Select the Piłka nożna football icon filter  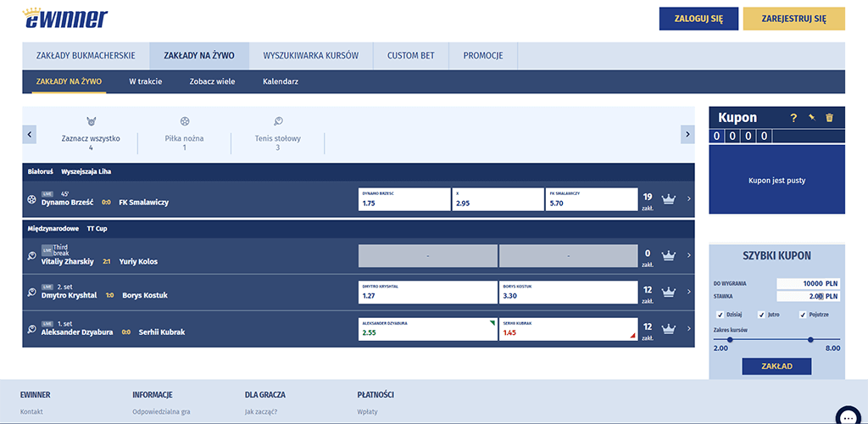(185, 121)
